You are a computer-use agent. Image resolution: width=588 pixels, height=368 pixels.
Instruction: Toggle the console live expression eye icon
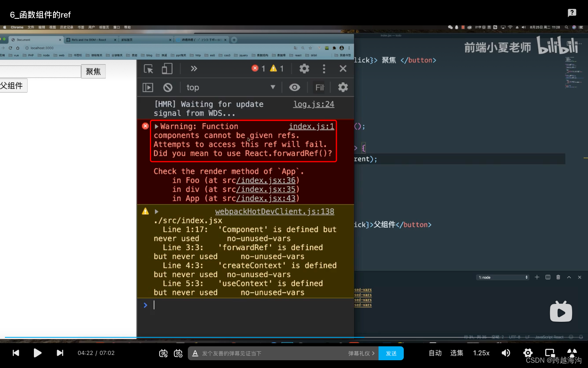(294, 88)
